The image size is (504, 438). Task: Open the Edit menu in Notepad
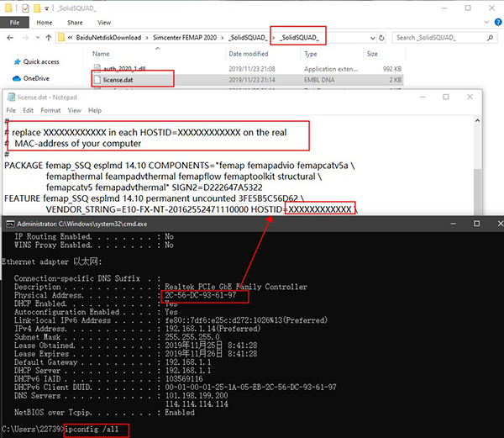tap(28, 110)
